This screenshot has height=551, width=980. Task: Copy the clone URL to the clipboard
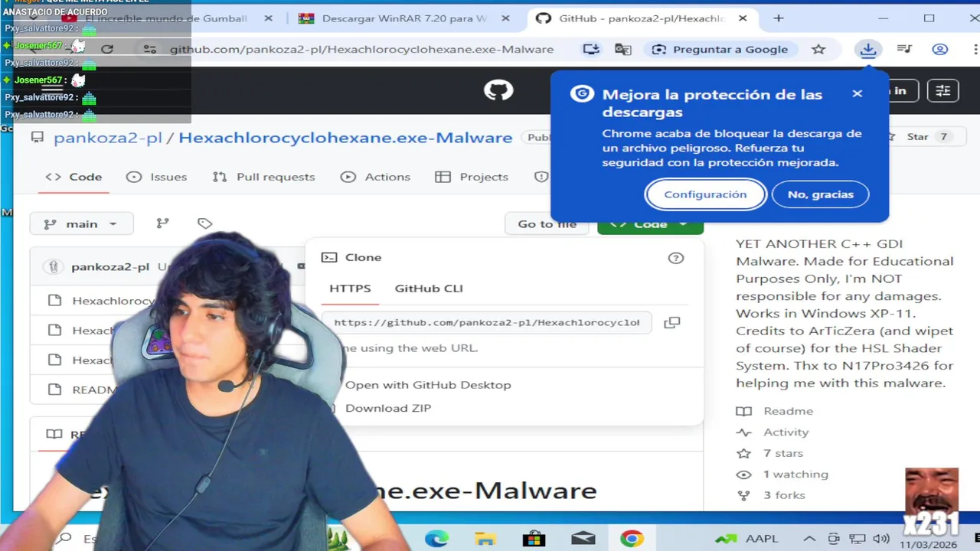point(671,322)
